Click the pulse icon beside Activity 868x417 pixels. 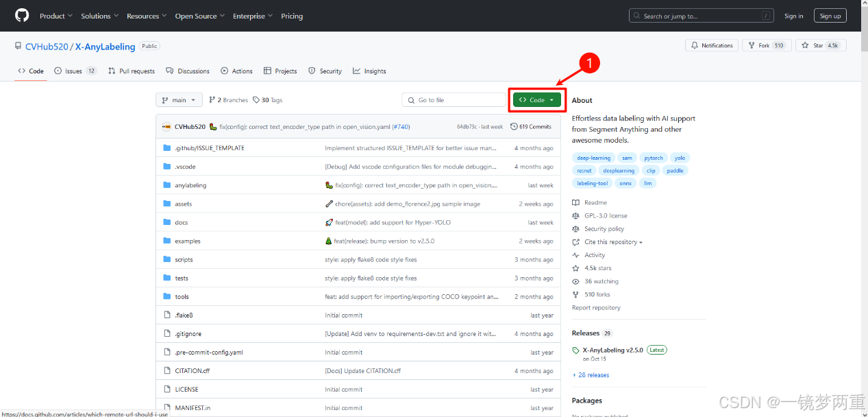coord(576,255)
